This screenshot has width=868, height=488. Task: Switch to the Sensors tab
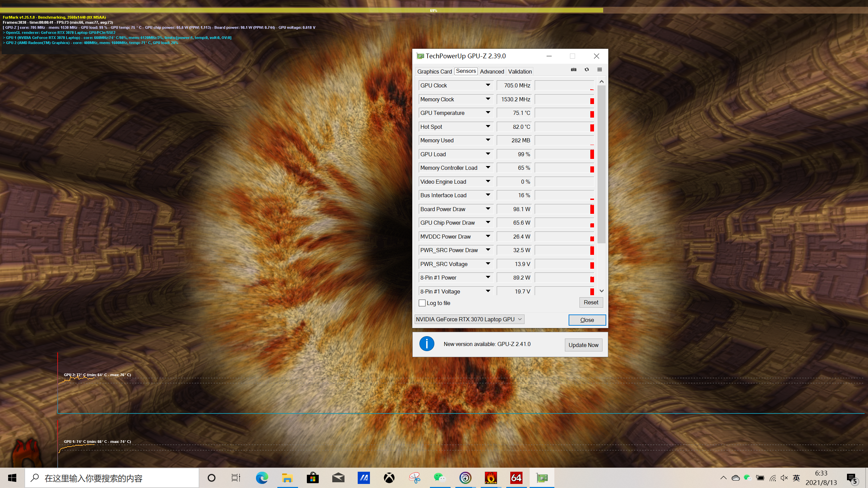(x=466, y=71)
